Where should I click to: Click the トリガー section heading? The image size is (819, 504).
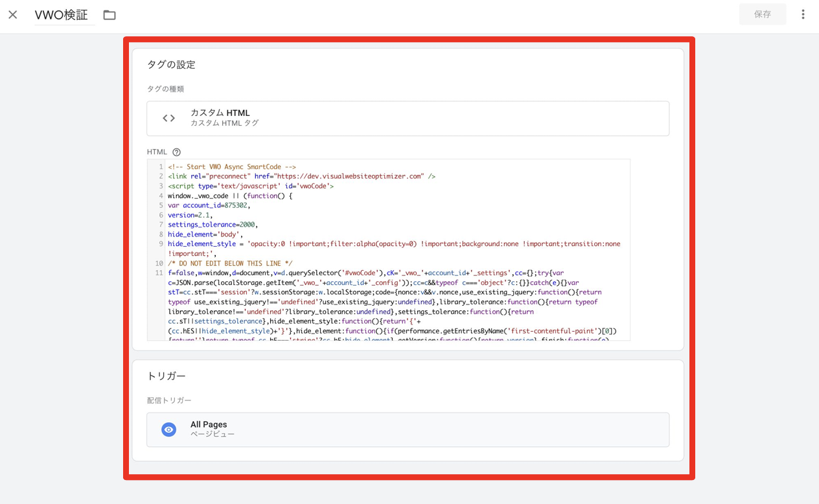(x=167, y=376)
